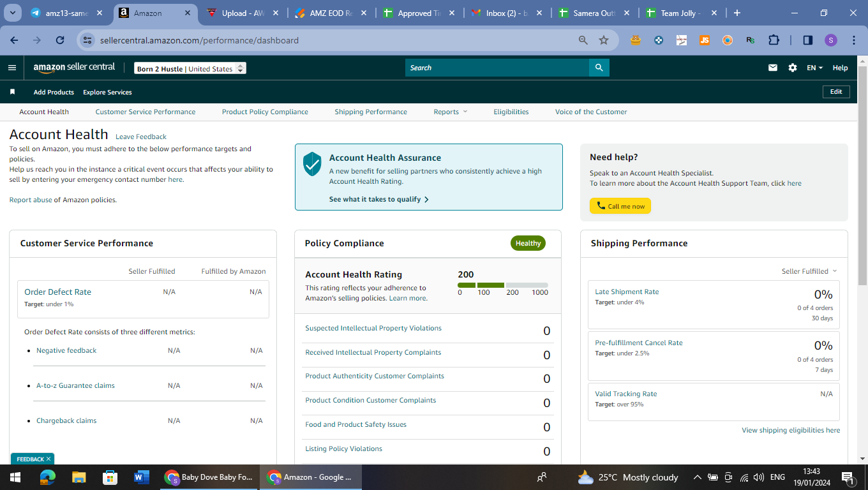
Task: Click the bear honey-pot extension icon
Action: (636, 40)
